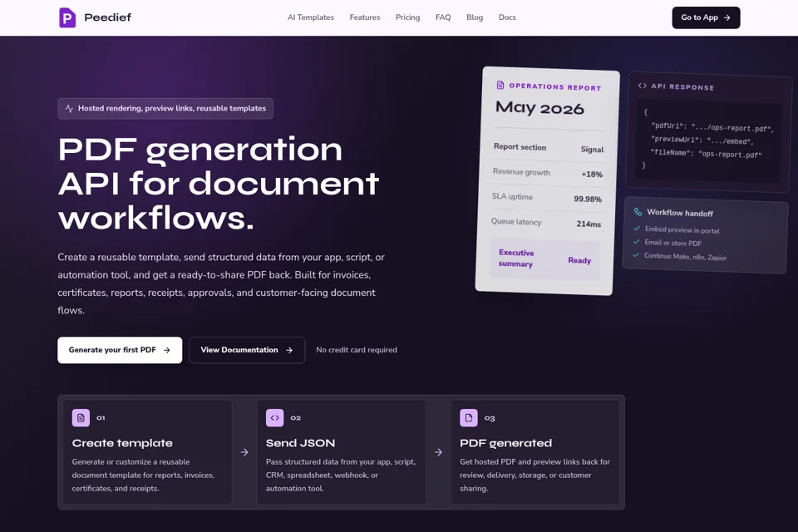Click the document icon on Create template card
The width and height of the screenshot is (798, 532).
tap(81, 418)
